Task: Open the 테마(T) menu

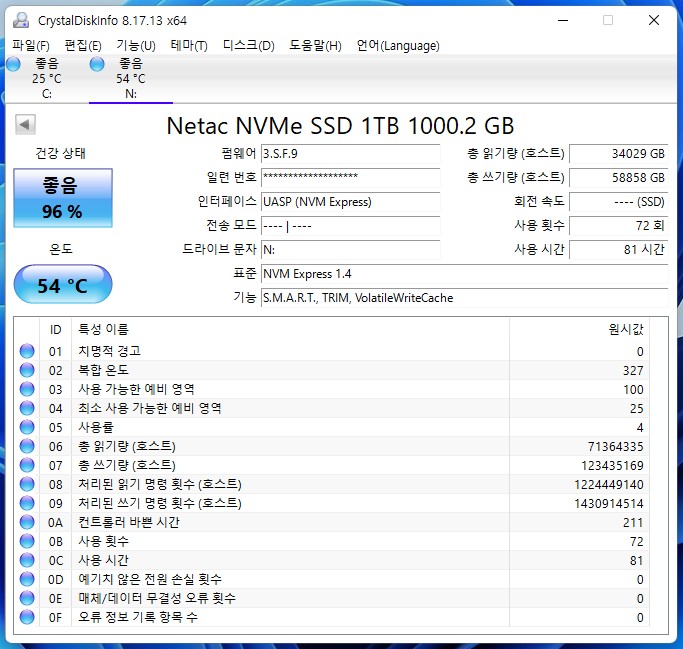Action: tap(189, 45)
